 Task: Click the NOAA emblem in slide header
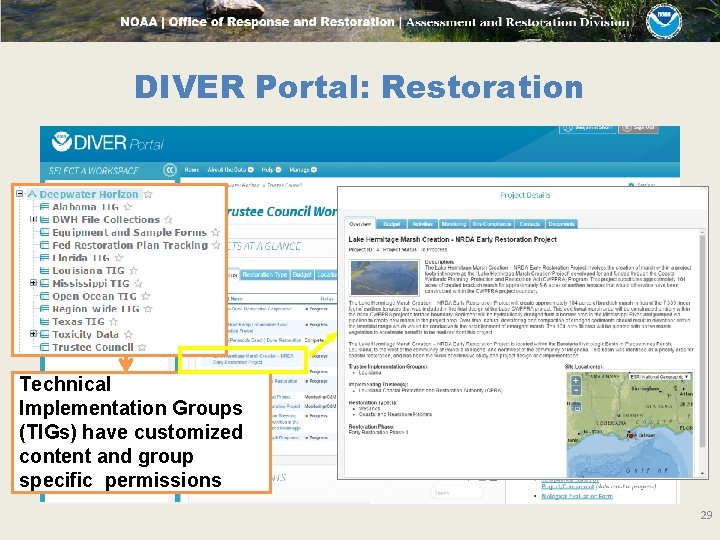coord(664,21)
